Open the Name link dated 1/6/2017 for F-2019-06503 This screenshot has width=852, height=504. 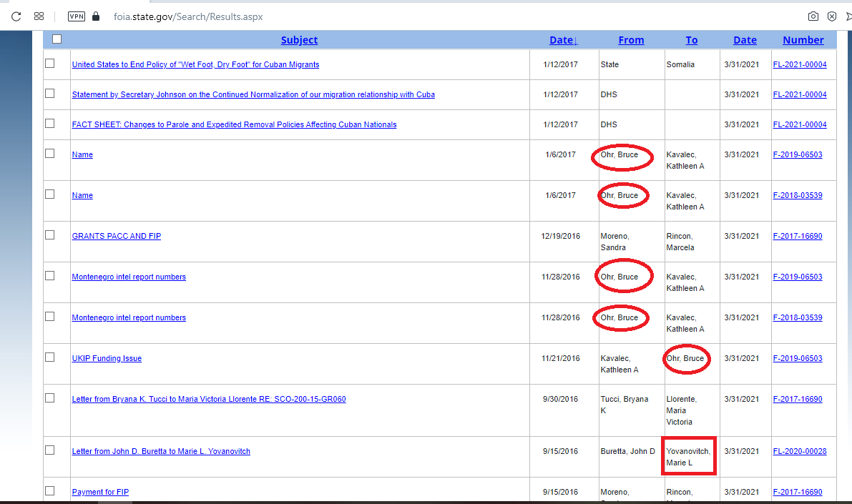coord(82,155)
